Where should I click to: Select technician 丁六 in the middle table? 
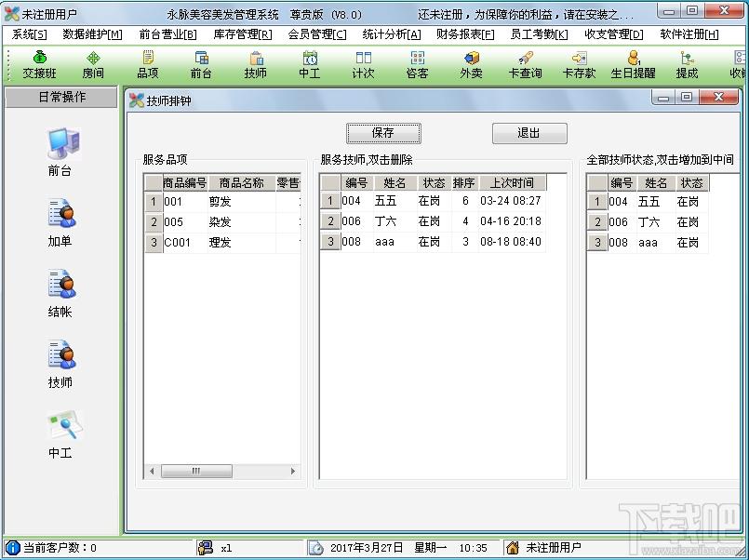tap(433, 221)
